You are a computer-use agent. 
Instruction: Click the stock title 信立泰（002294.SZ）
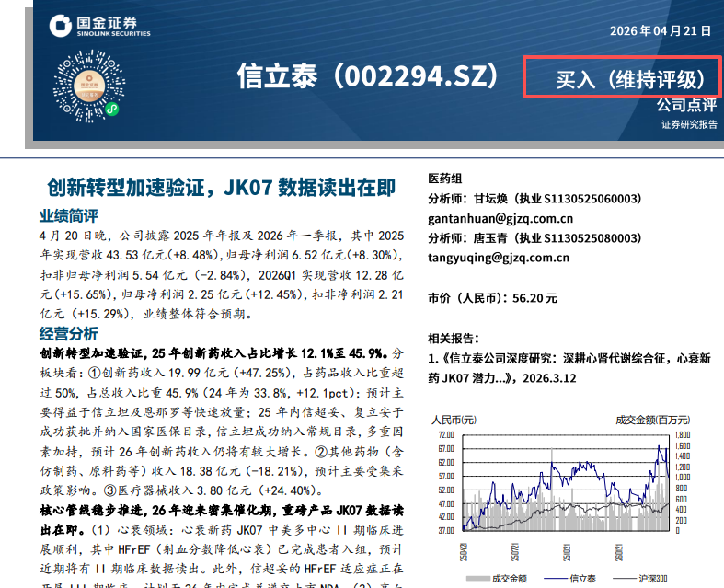368,75
